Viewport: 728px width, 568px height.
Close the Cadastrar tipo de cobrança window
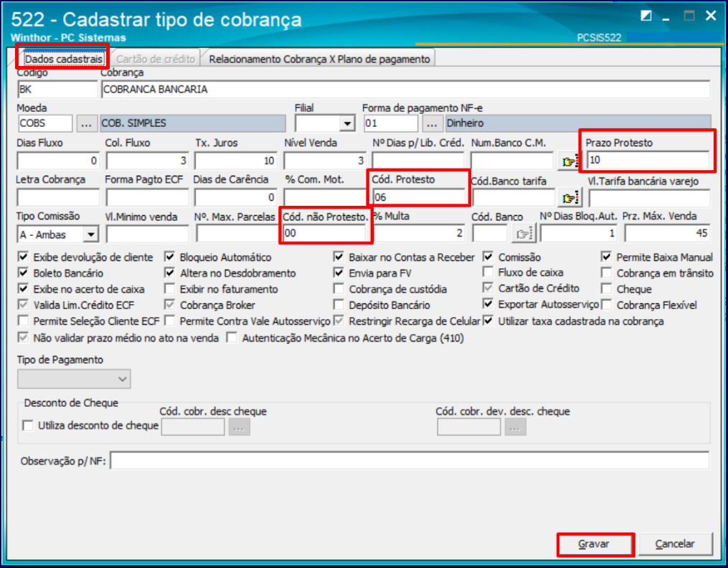710,16
